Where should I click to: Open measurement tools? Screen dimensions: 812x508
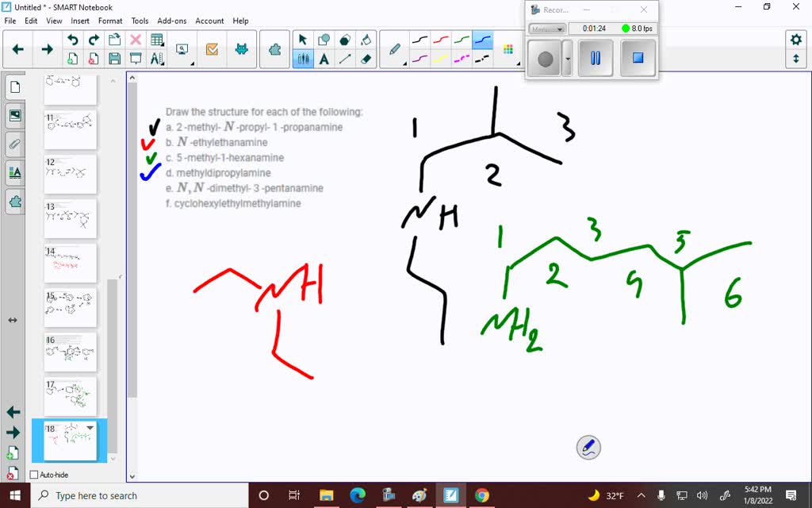[x=157, y=59]
